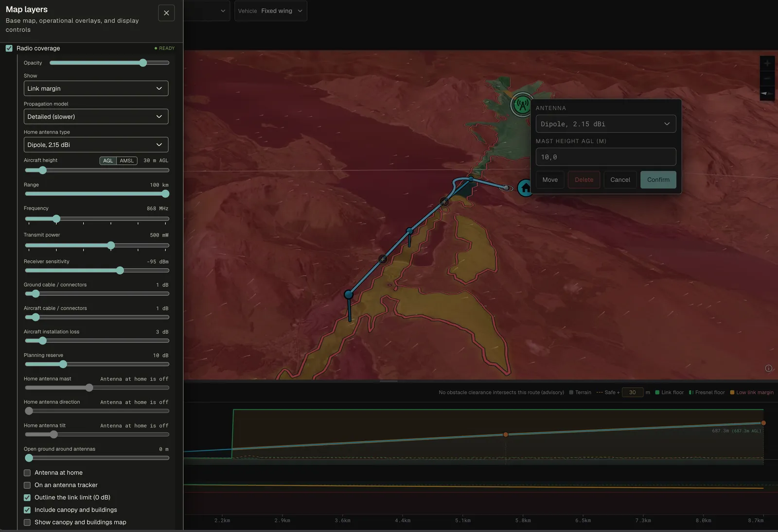Click Delete in the antenna popup
The image size is (778, 532).
[584, 180]
